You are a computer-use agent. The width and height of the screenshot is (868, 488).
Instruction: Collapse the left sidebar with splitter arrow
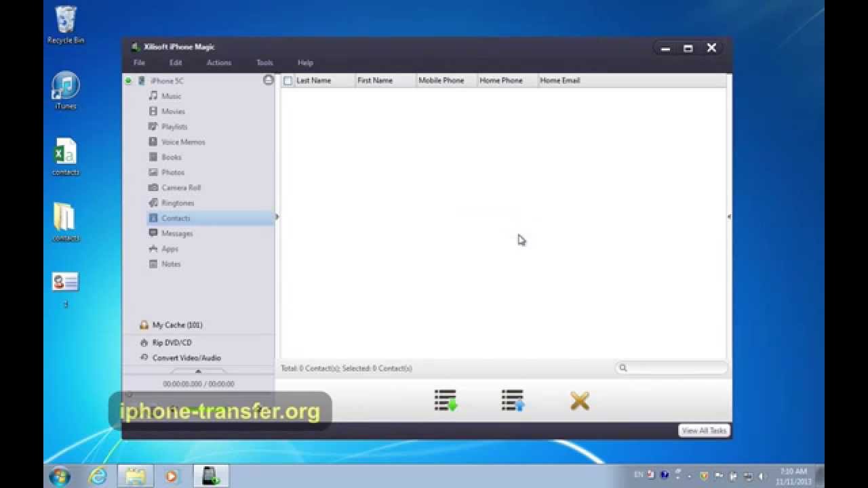[x=277, y=217]
